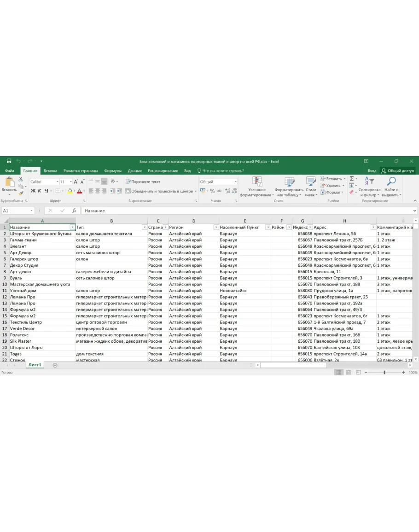Toggle underline (Ч) formatting
This screenshot has width=419, height=532.
[x=46, y=191]
